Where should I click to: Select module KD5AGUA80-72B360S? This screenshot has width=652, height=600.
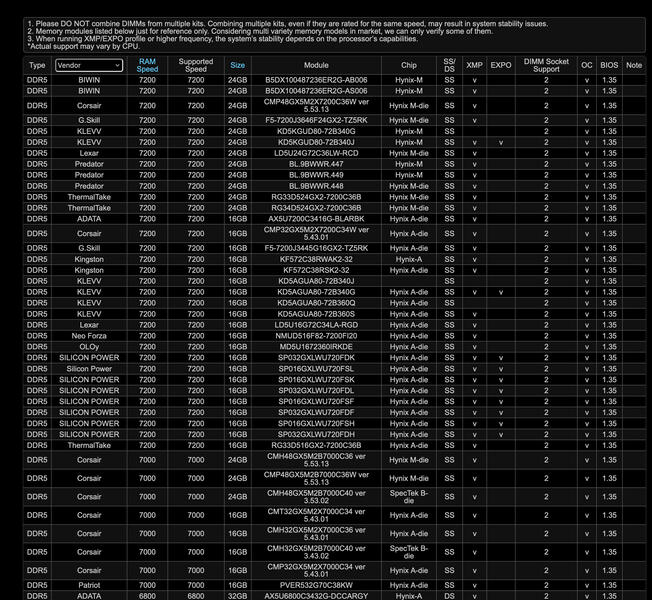click(x=316, y=314)
